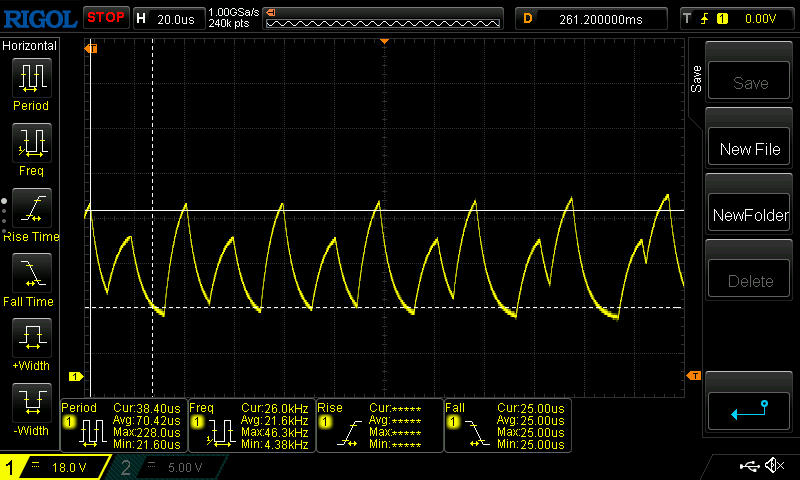Select the -Width measurement icon
This screenshot has width=800, height=480.
point(31,403)
